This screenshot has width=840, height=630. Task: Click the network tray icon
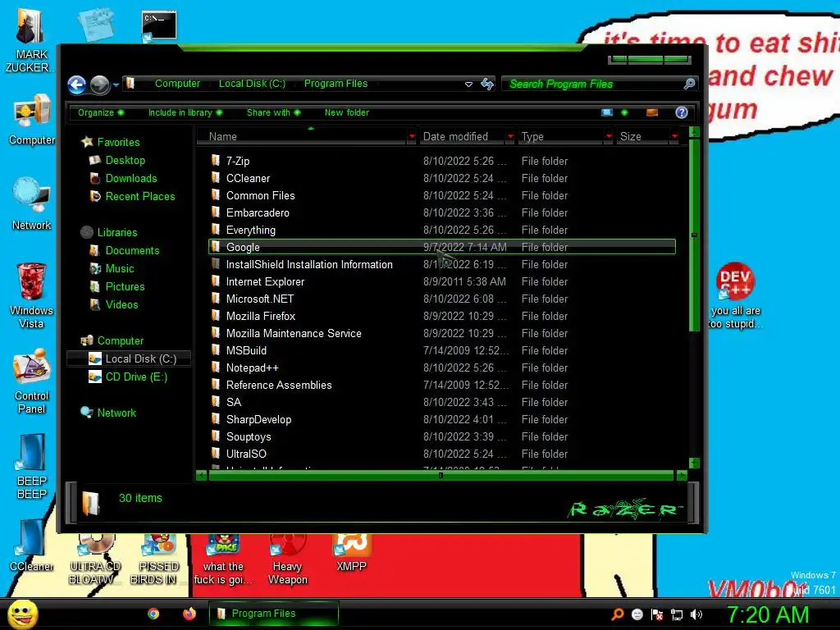[x=677, y=614]
